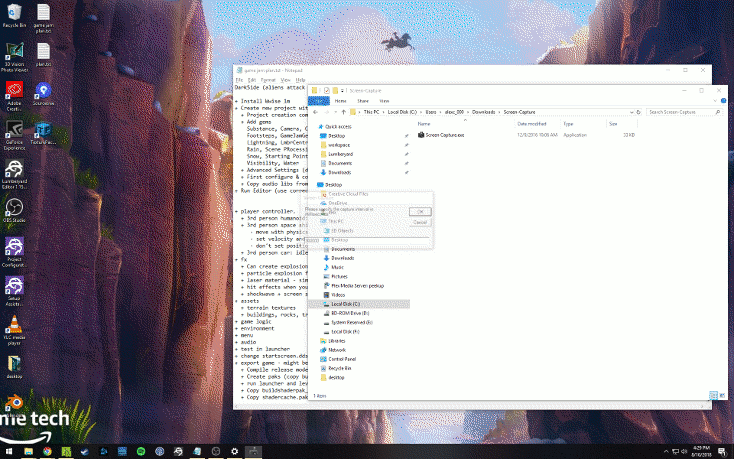Click This PC in the address bar
This screenshot has height=459, width=734.
click(x=371, y=112)
